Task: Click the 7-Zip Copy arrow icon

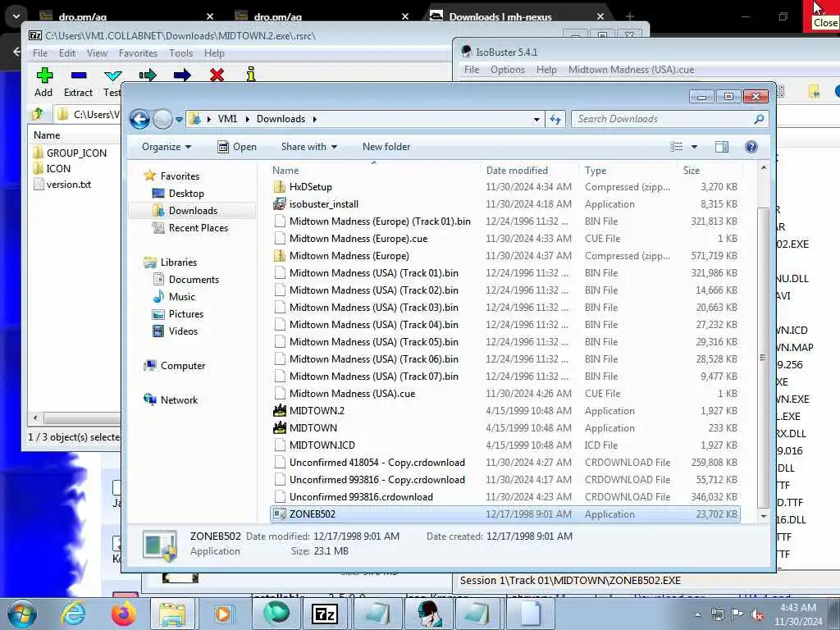Action: pos(148,75)
